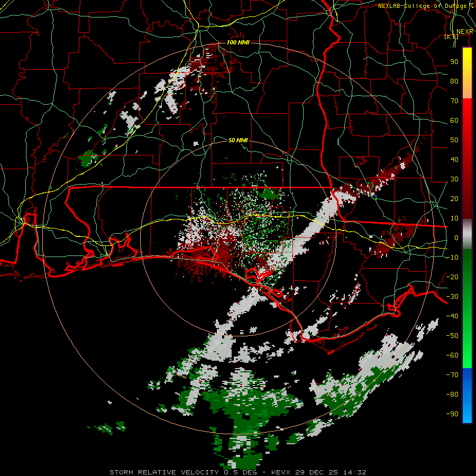The width and height of the screenshot is (476, 476).
Task: Click the -90 value on velocity scale
Action: (x=452, y=414)
